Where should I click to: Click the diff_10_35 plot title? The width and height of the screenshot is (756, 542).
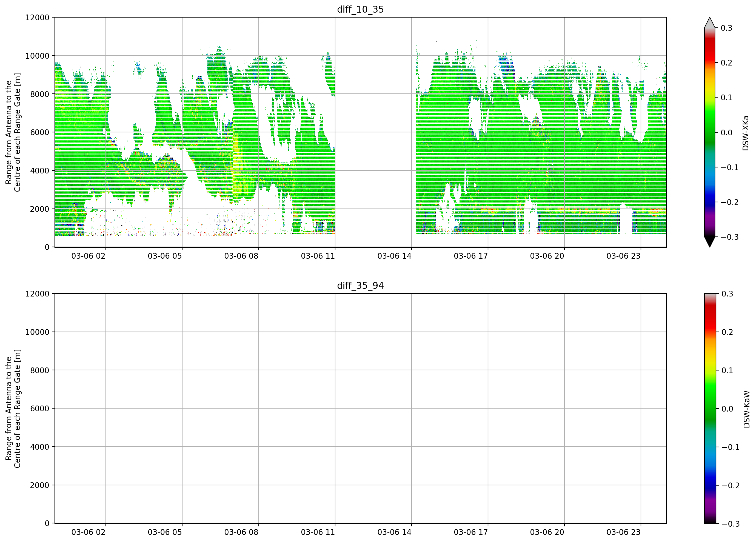click(x=360, y=9)
